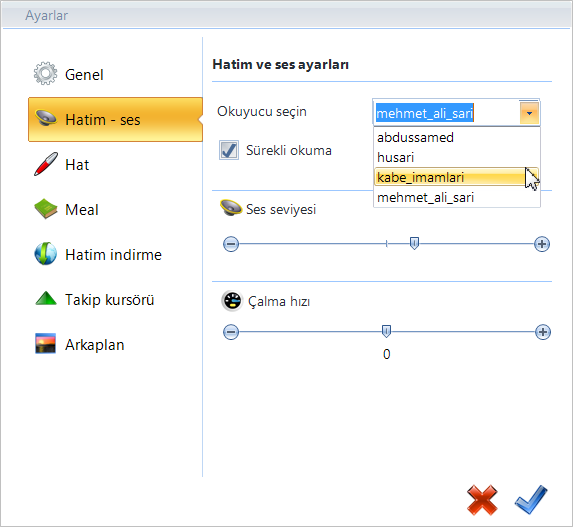Open the Hatim indirme globe download icon
This screenshot has width=573, height=527.
click(x=46, y=254)
